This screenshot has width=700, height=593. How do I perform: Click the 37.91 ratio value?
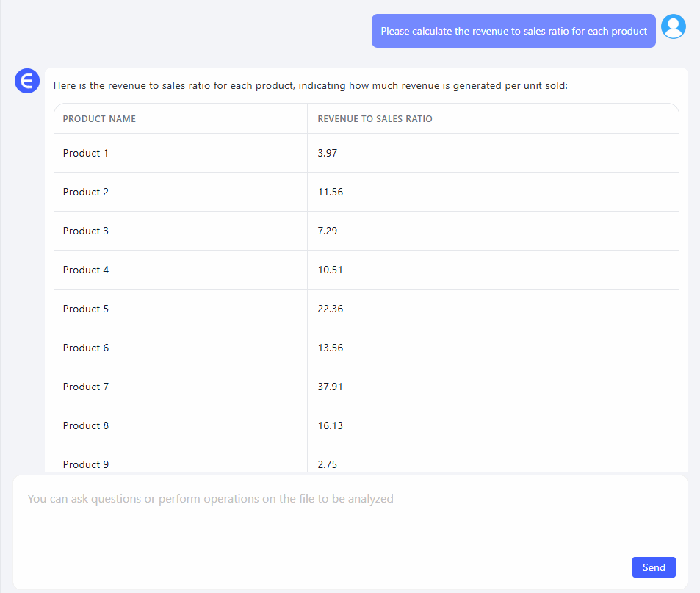pos(330,387)
